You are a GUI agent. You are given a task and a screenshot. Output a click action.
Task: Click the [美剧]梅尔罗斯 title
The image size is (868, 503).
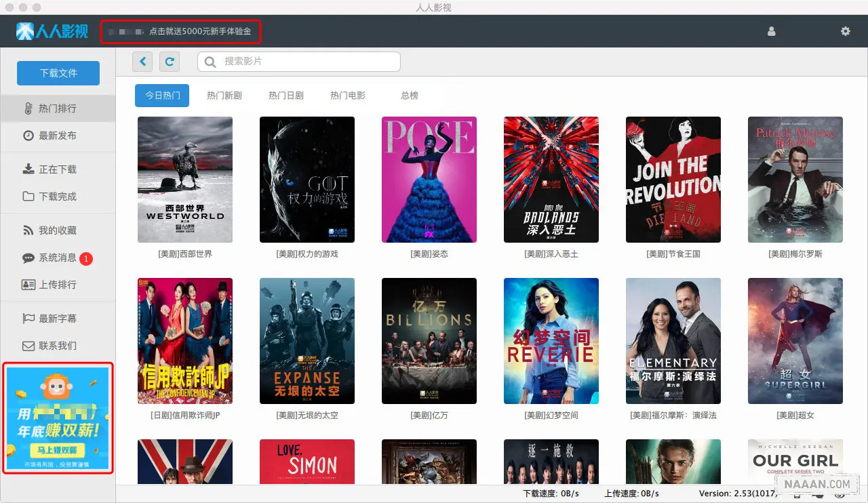(x=795, y=254)
